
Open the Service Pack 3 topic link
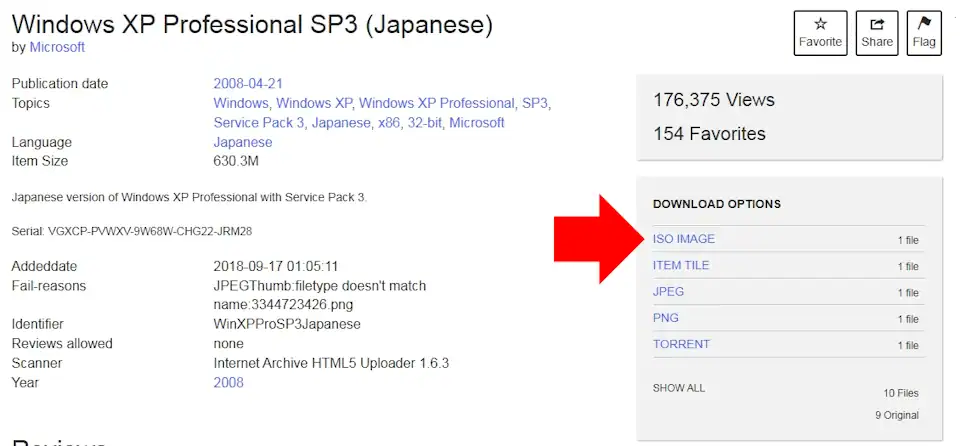pos(258,122)
